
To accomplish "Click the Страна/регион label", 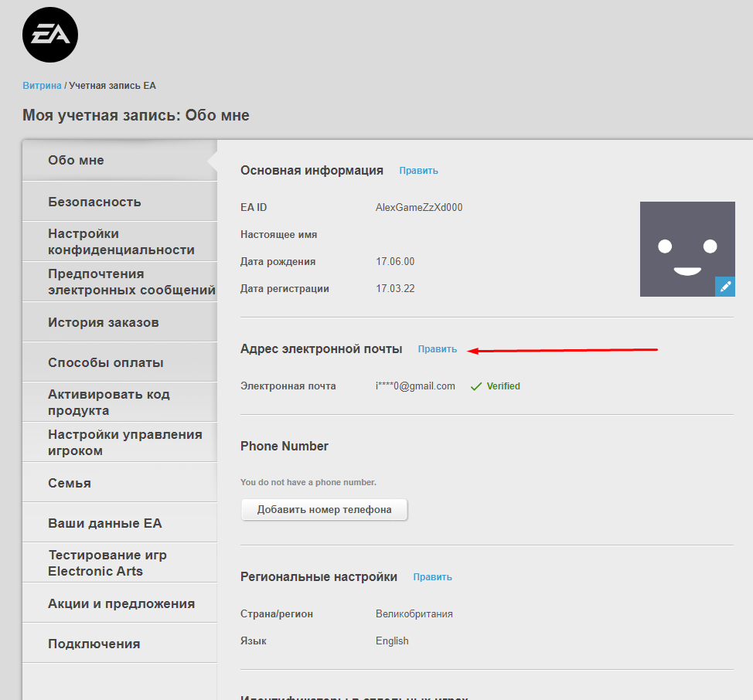I will click(277, 614).
